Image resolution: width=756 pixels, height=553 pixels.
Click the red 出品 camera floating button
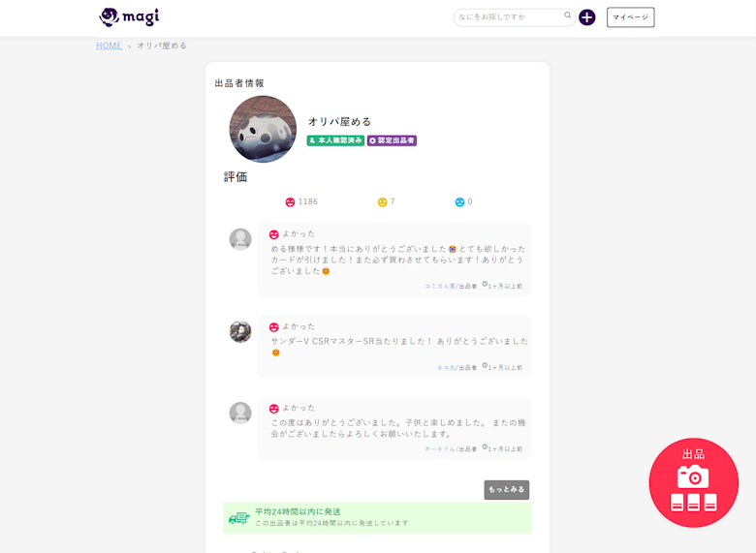(693, 482)
